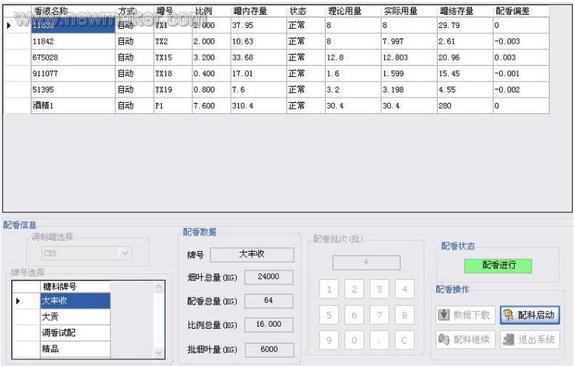Click the scroll up arrow in 牌号选择 list

159,287
